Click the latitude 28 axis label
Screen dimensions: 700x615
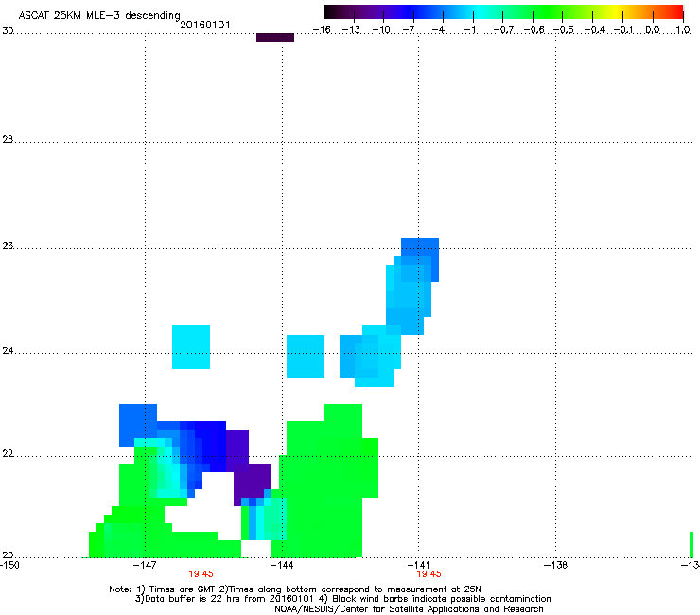tap(8, 139)
